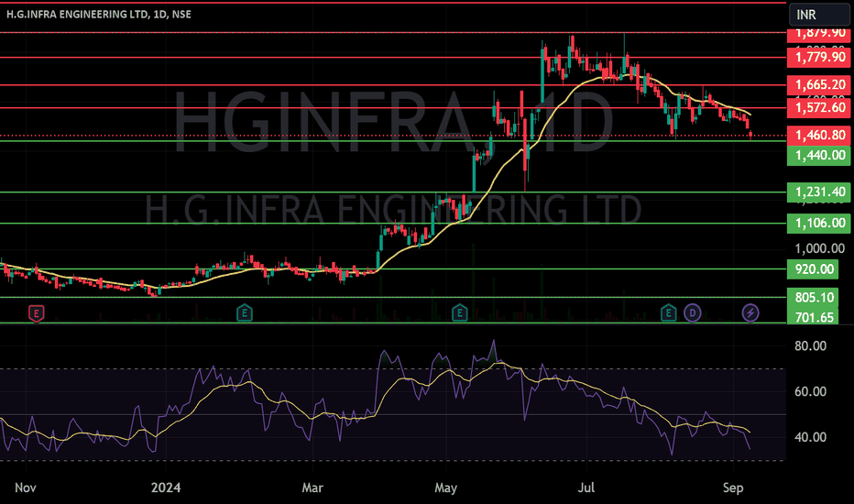Click the chart title H.G.INFRA ENGINEERING LTD, 1D, NSE
The width and height of the screenshot is (854, 504).
(x=99, y=14)
